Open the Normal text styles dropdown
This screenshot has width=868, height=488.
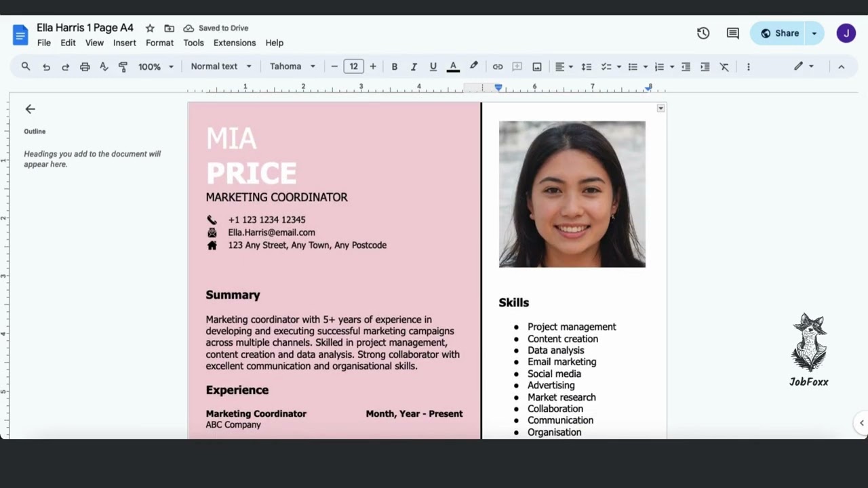[221, 66]
